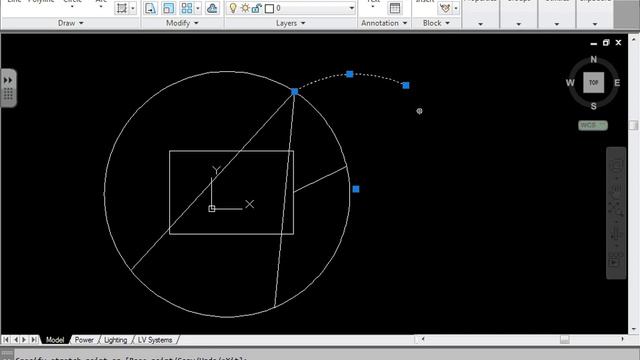Open dropdown beside block editor icon
The image size is (640, 360).
[x=456, y=8]
